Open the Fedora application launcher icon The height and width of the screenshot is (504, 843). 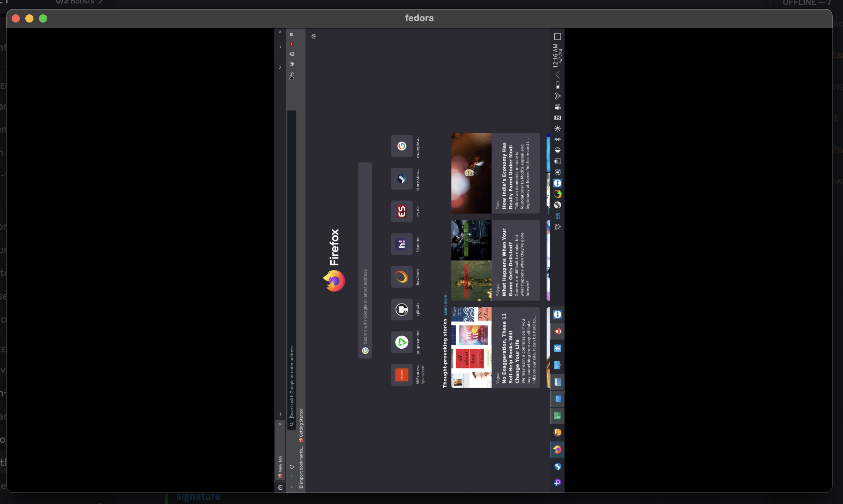(557, 482)
